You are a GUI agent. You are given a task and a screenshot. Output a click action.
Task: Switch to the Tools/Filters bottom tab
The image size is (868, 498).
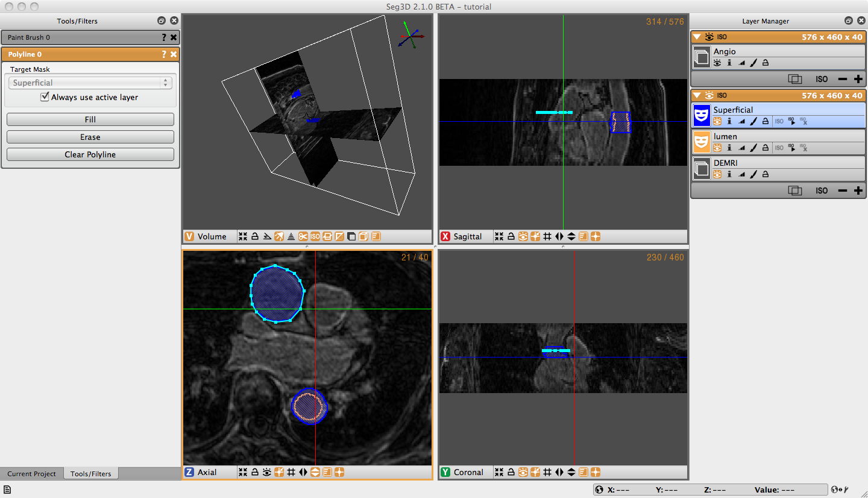click(91, 474)
